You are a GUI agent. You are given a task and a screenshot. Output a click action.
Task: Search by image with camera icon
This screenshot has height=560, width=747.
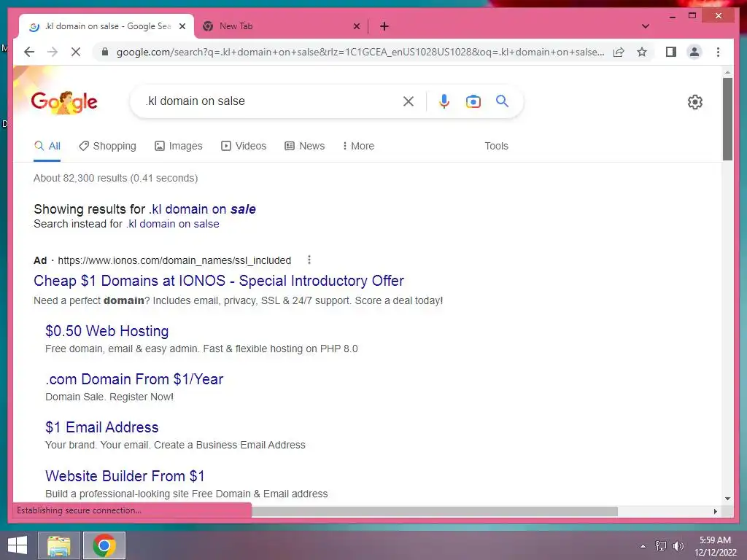tap(473, 101)
